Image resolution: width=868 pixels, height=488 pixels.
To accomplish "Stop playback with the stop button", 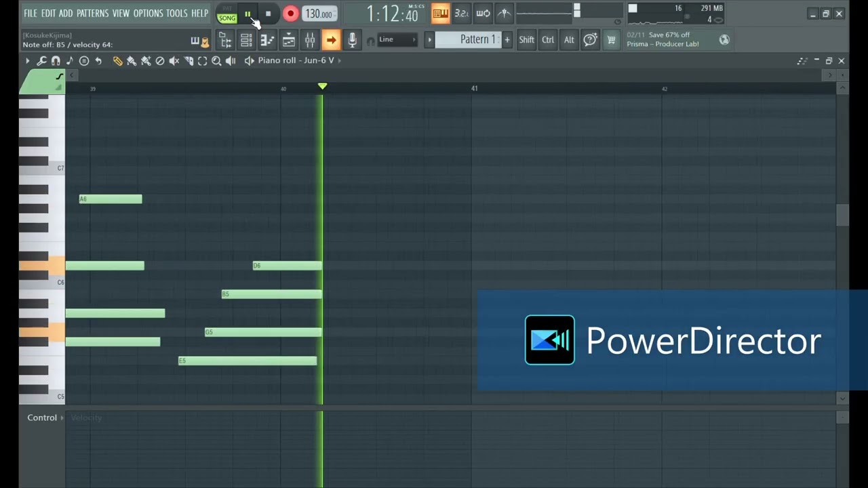I will click(268, 14).
